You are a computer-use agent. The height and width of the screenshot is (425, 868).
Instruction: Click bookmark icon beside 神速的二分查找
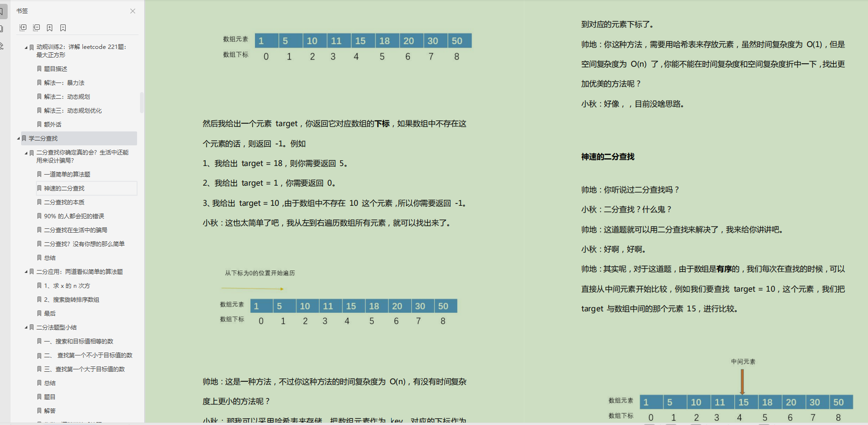click(x=39, y=188)
